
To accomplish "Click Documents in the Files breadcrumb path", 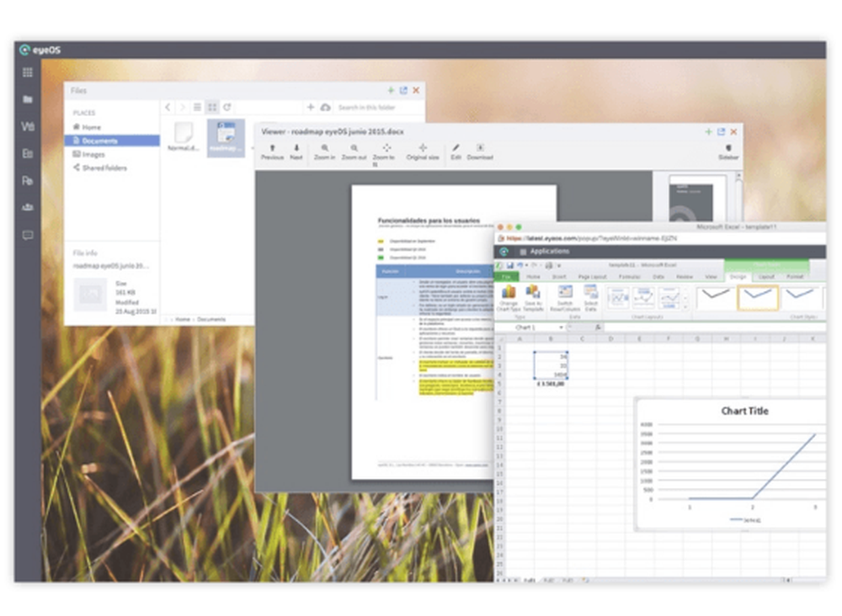I will point(211,319).
